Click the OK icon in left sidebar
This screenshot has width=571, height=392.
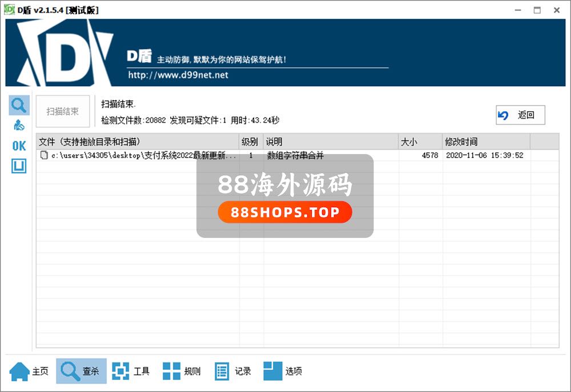[x=19, y=146]
